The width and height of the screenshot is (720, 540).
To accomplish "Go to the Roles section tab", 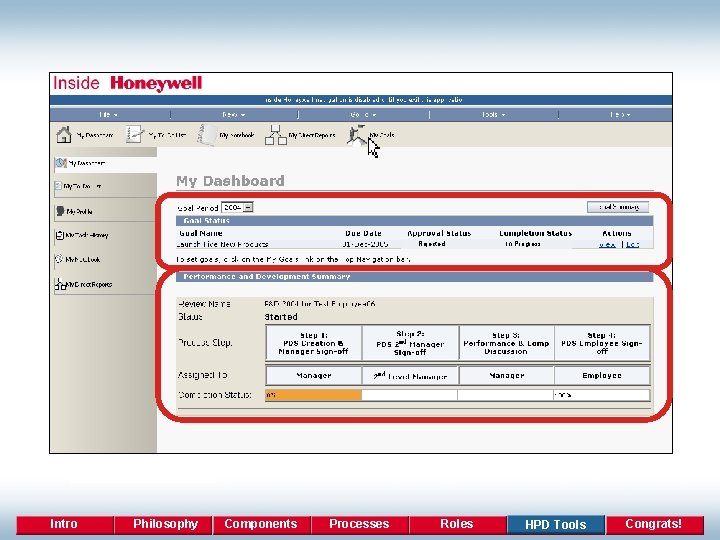I will pyautogui.click(x=457, y=524).
